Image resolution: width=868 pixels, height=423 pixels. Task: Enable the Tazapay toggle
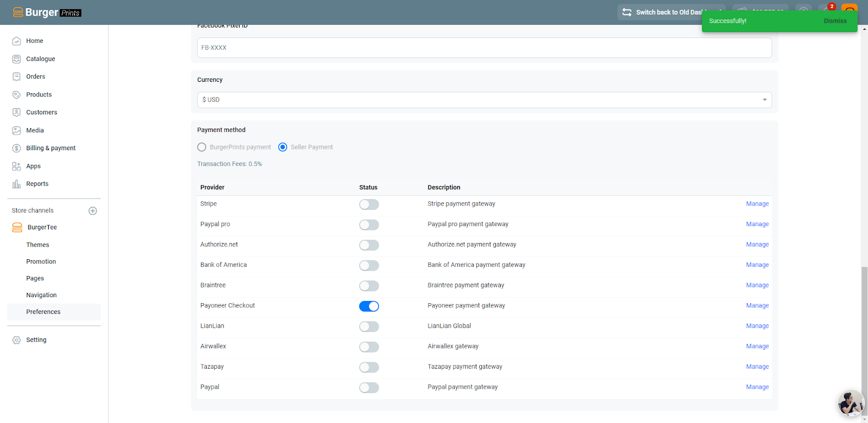click(369, 367)
